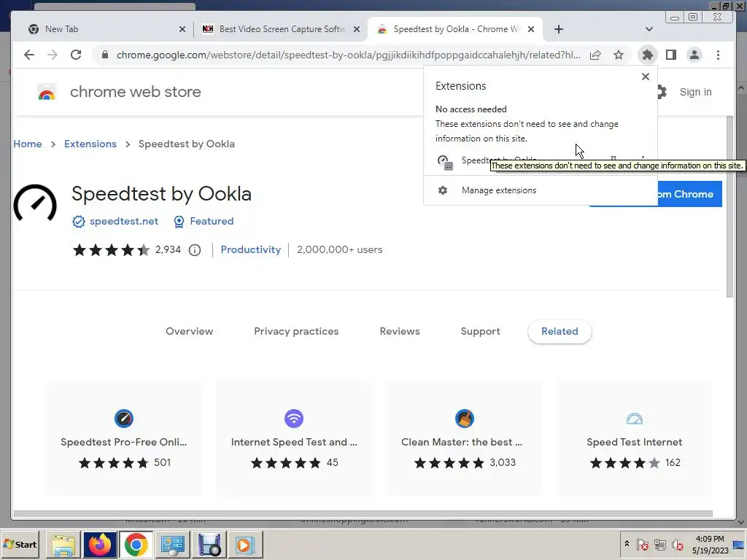747x560 pixels.
Task: Open the Overview tab
Action: point(189,332)
